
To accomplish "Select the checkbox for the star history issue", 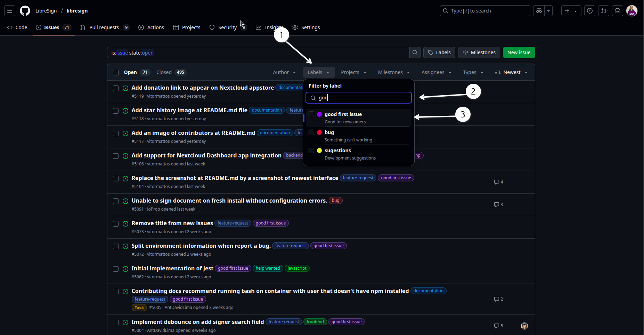I will click(x=116, y=111).
